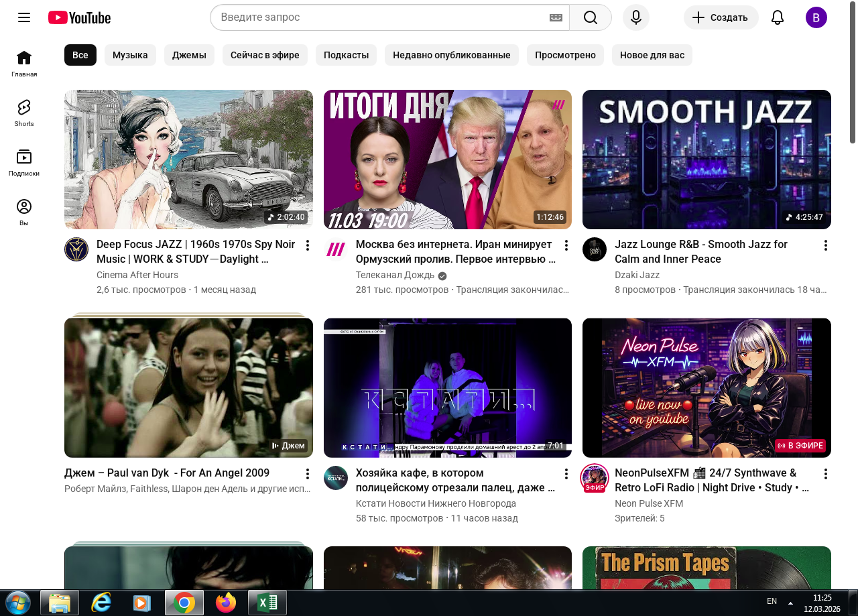This screenshot has width=858, height=616.
Task: Play the spy noir jazz thumbnail
Action: coord(188,160)
